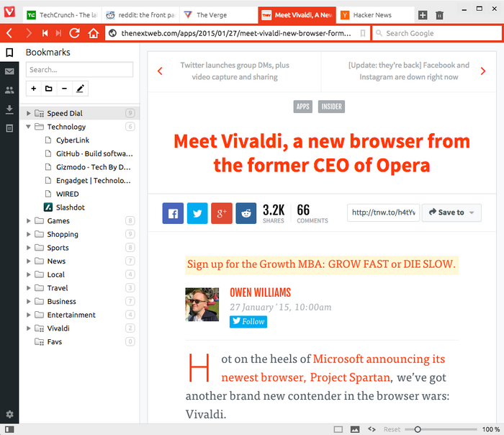Screen dimensions: 504x435
Task: Share article on Google Plus
Action: click(x=222, y=213)
